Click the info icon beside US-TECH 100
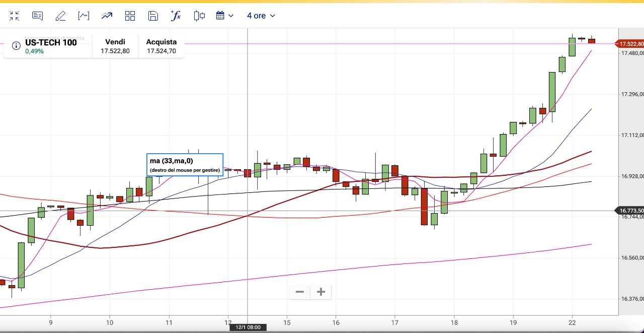Screen dimensions: 644x333 click(16, 46)
